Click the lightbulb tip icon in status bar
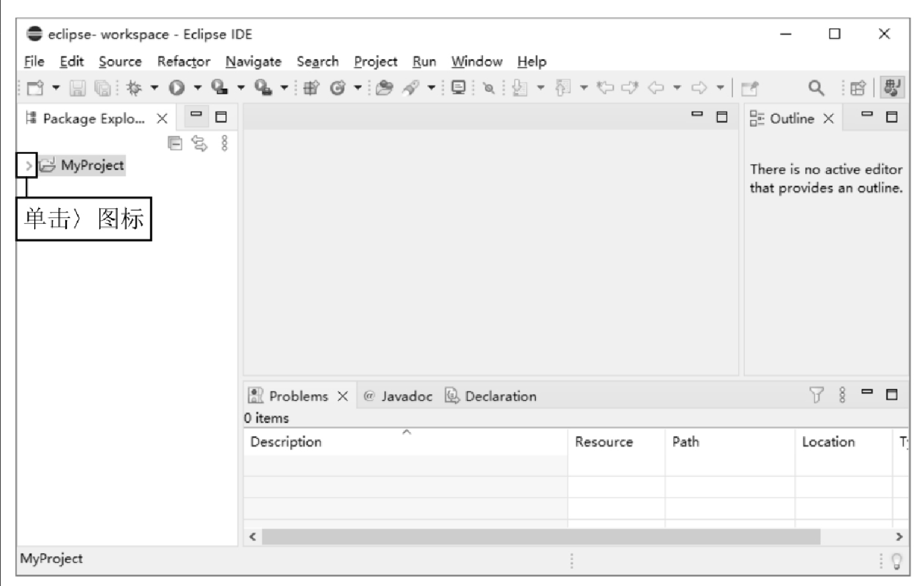 click(896, 561)
